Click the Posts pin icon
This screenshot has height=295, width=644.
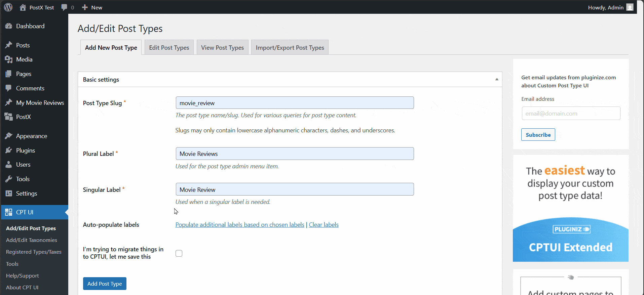[9, 45]
